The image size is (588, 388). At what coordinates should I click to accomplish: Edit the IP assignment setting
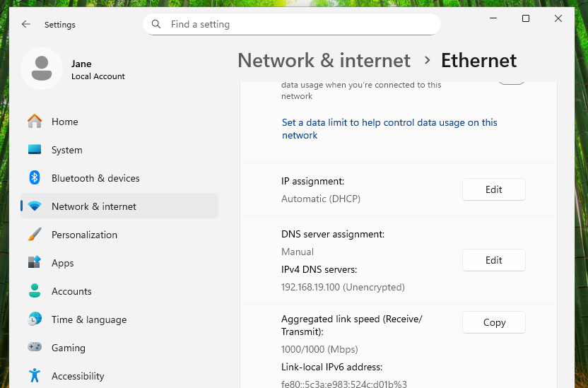tap(493, 189)
